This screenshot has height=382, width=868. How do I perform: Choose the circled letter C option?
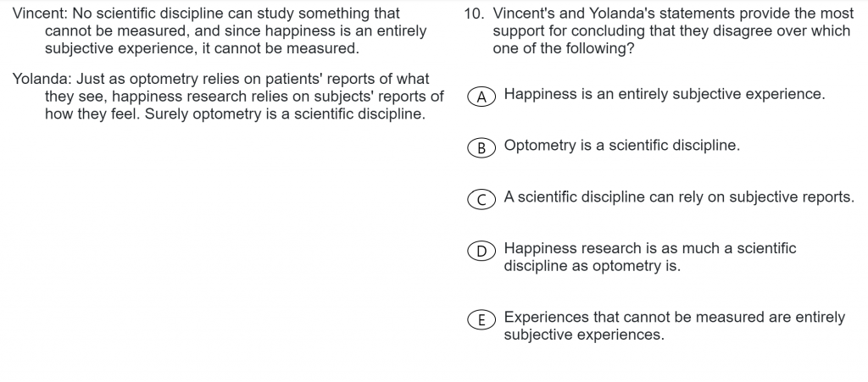coord(481,200)
